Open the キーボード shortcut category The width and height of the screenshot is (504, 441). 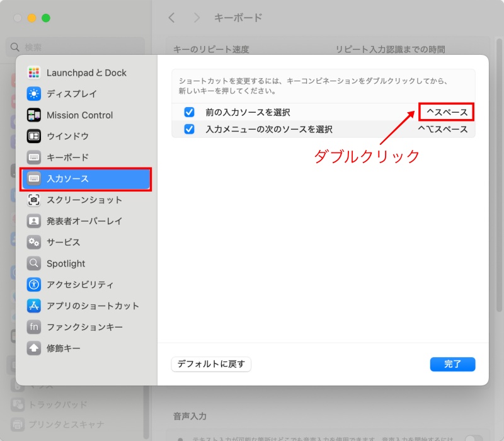(67, 157)
